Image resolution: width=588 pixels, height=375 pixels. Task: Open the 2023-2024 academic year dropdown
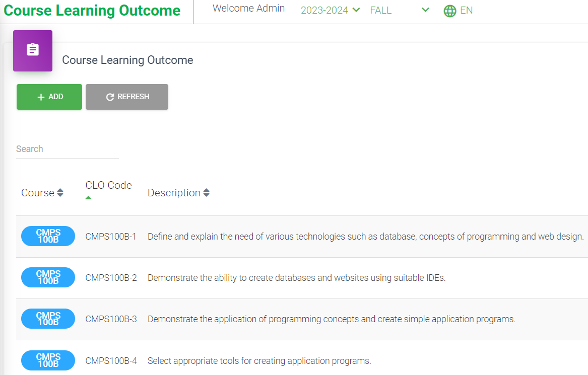tap(330, 10)
